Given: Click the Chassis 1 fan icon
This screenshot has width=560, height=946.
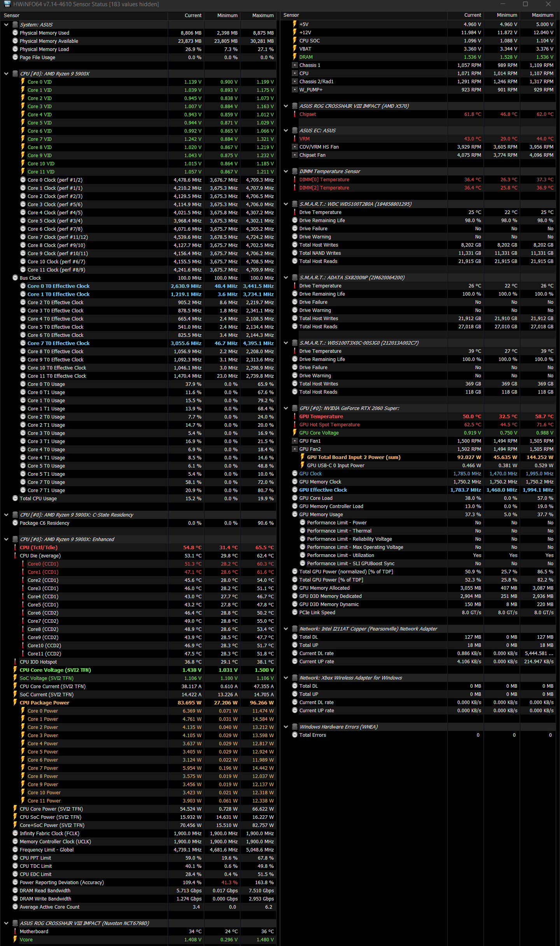Looking at the screenshot, I should (x=295, y=65).
